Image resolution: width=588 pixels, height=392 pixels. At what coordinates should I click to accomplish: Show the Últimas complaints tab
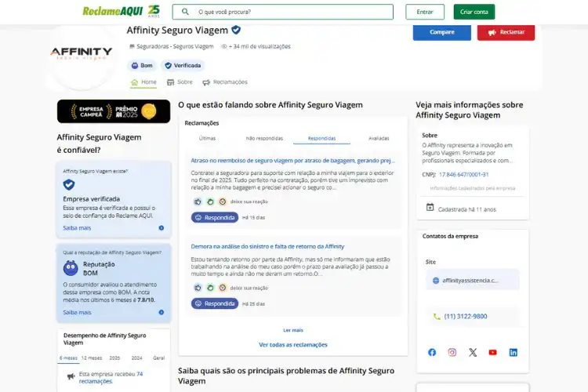click(x=208, y=139)
